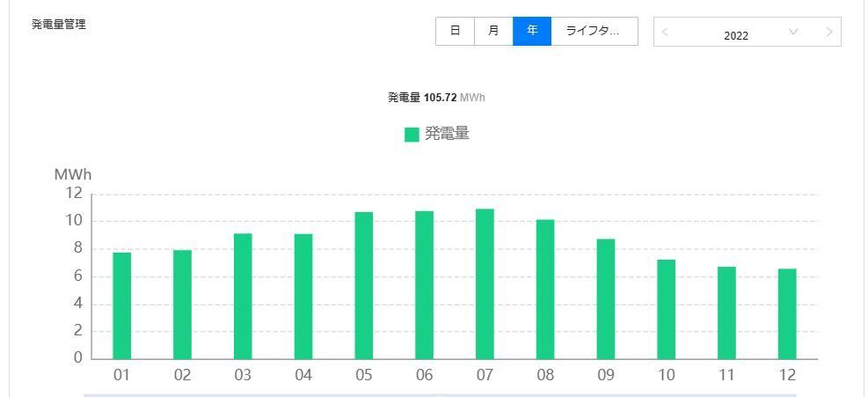Click the bar for month 03
Image resolution: width=868 pixels, height=397 pixels.
tap(243, 297)
